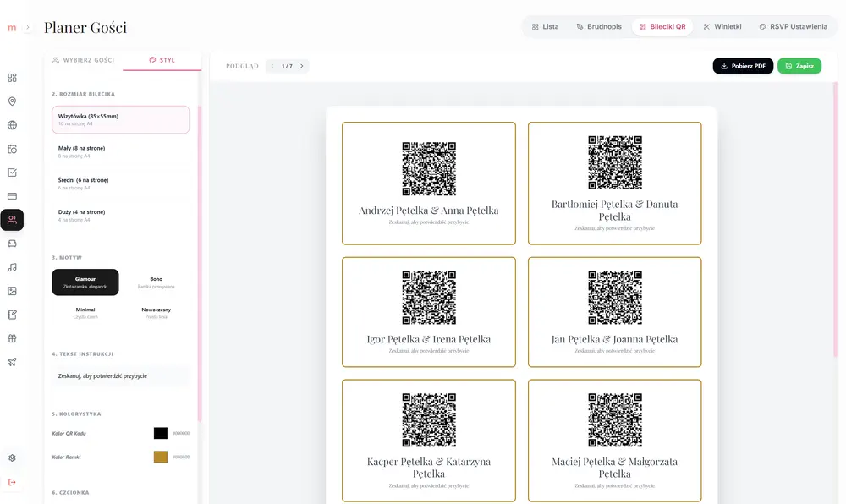Select the Glamour theme
846x504 pixels.
pos(85,282)
